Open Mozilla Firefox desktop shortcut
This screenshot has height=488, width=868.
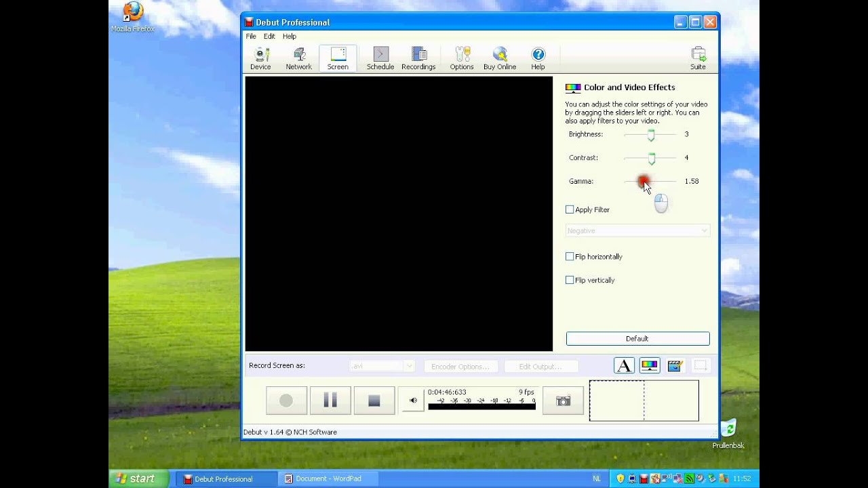[133, 17]
